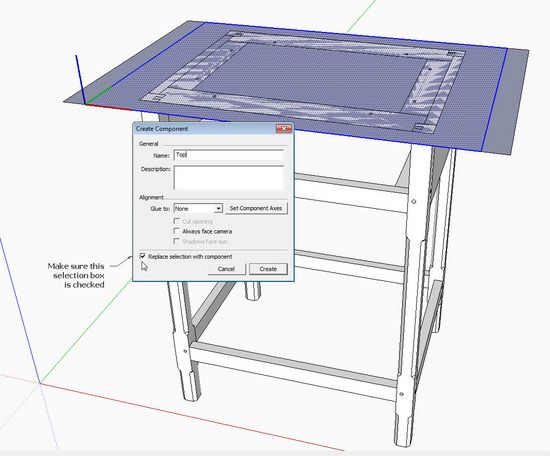The width and height of the screenshot is (550, 456).
Task: Close the Create Component dialog
Action: (x=284, y=128)
